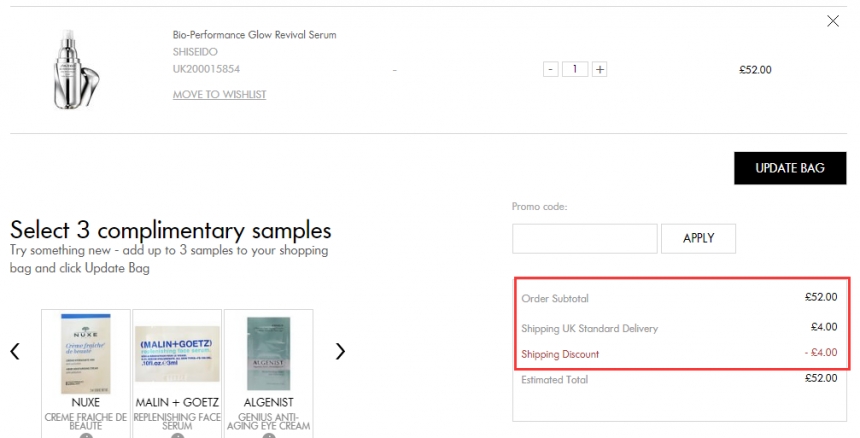860x438 pixels.
Task: Click the SHISEIDO brand name
Action: 195,52
